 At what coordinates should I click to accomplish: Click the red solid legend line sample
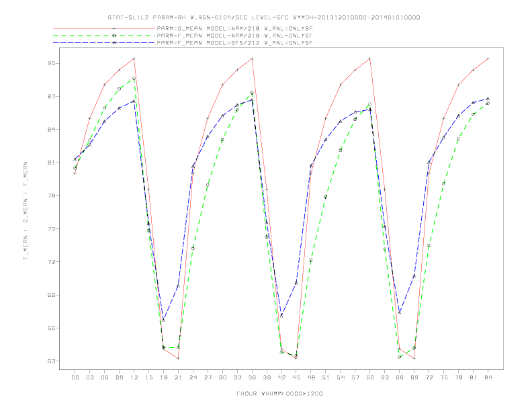(x=104, y=28)
